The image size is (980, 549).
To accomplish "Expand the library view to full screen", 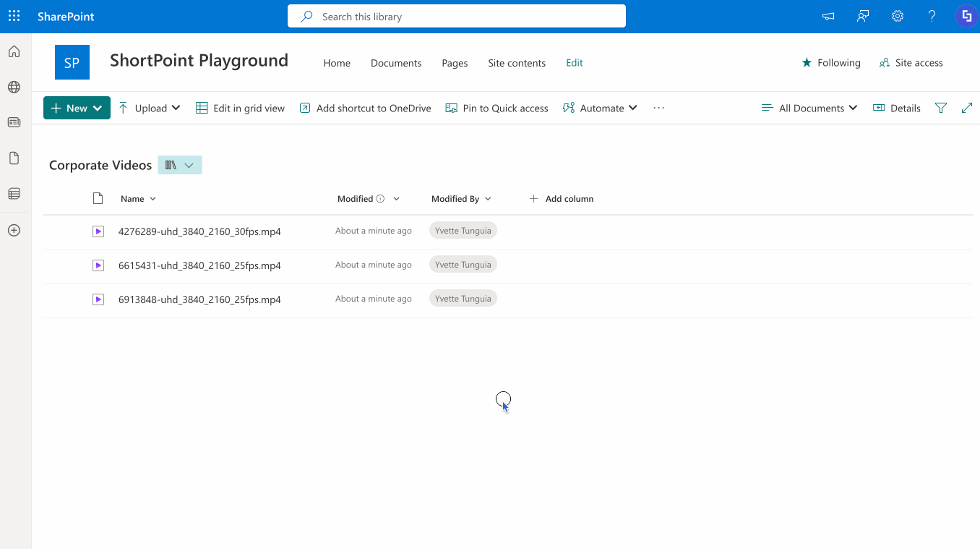I will [967, 107].
